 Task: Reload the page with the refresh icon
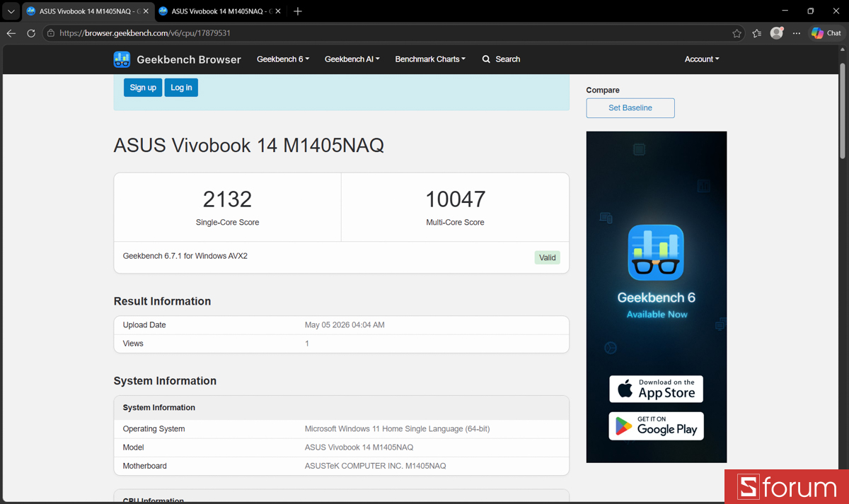pos(31,33)
